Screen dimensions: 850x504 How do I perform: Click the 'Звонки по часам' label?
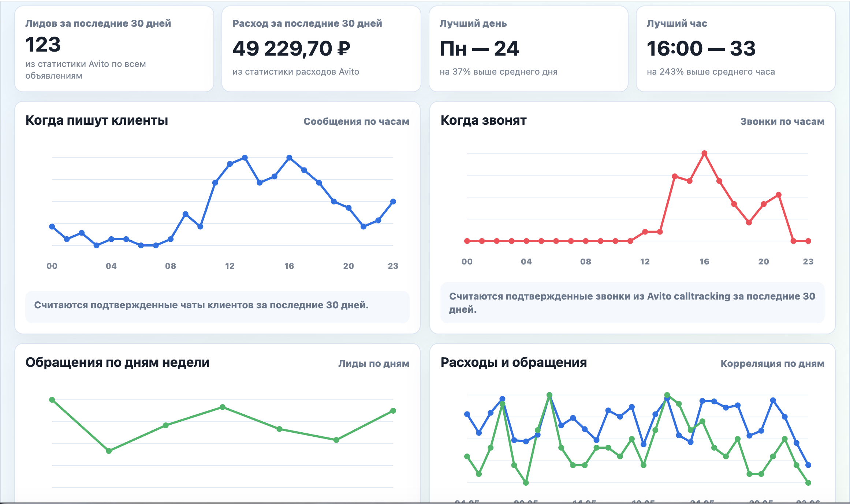[783, 121]
